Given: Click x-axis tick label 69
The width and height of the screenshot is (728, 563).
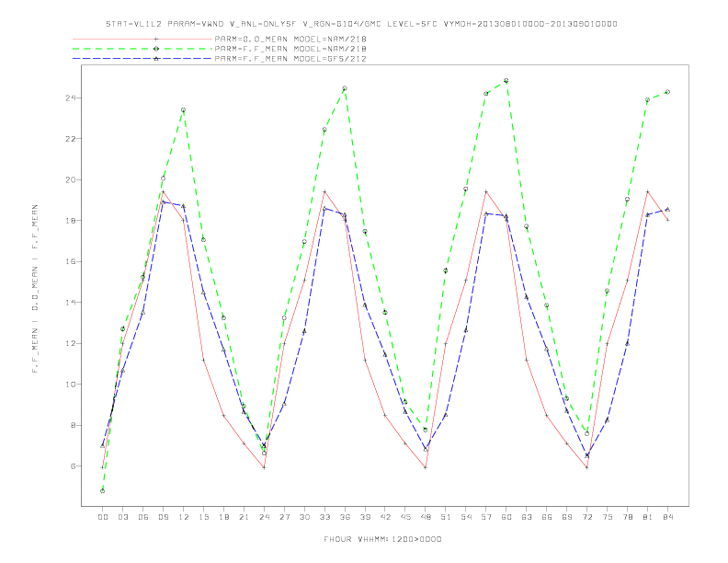Looking at the screenshot, I should coord(567,517).
